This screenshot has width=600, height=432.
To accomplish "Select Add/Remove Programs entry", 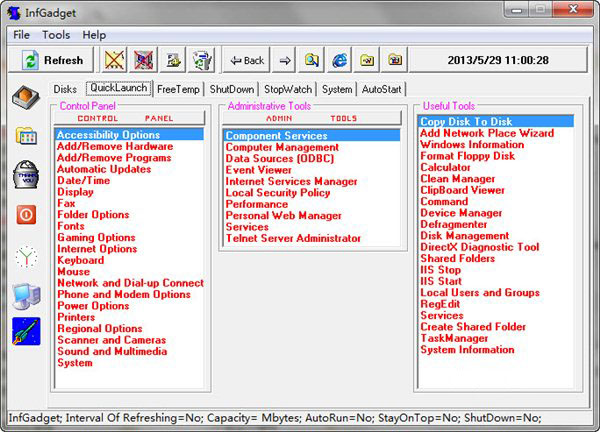I will (114, 158).
